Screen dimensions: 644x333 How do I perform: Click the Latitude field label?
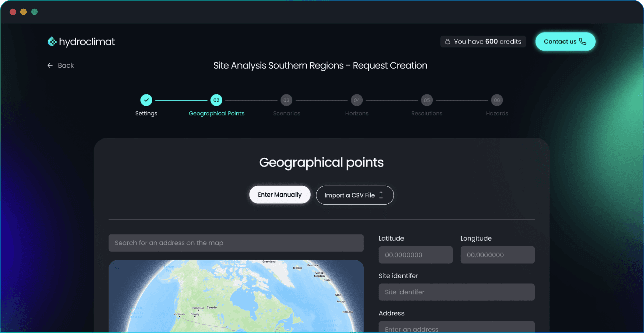tap(391, 238)
